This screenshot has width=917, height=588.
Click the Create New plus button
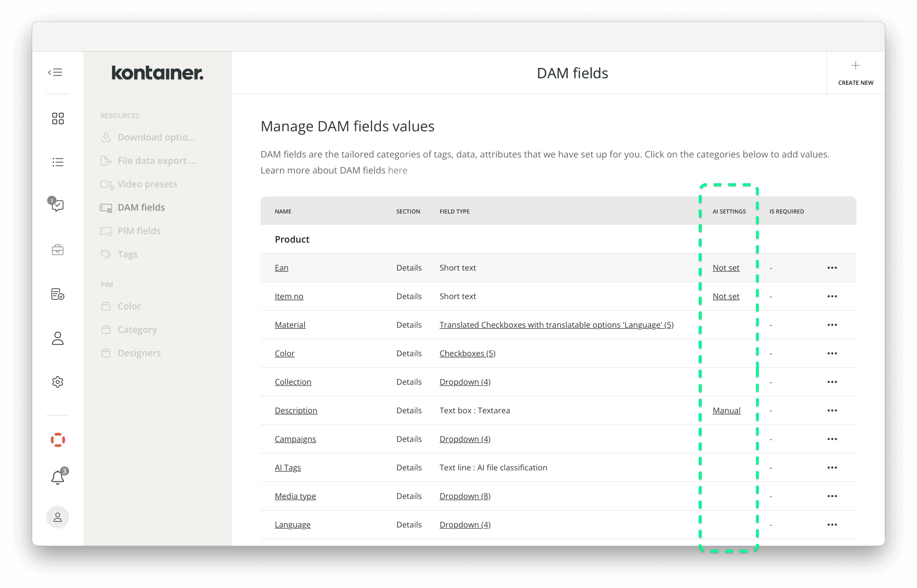point(855,73)
